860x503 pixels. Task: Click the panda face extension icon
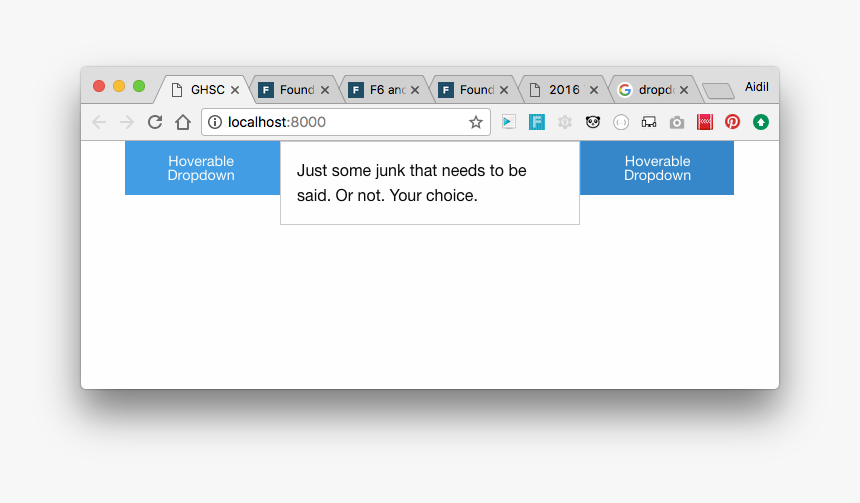593,122
